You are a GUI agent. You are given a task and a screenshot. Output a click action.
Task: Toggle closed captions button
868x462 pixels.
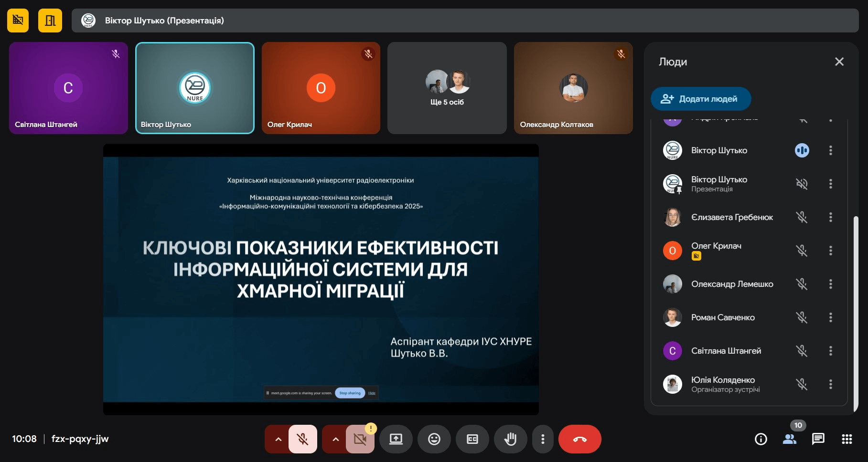[472, 439]
